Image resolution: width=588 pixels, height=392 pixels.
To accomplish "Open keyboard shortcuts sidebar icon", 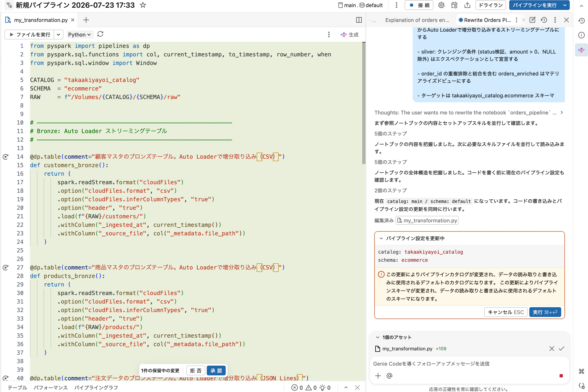I will click(x=581, y=371).
